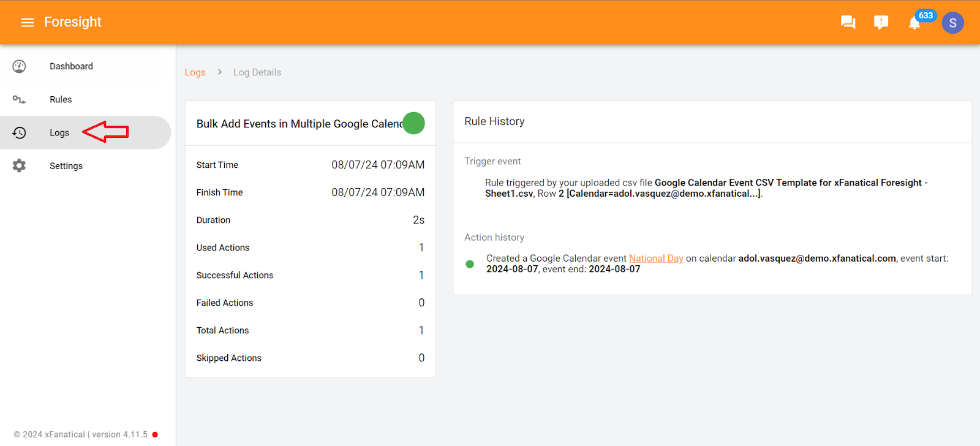Image resolution: width=980 pixels, height=446 pixels.
Task: Click the Action history label
Action: pos(494,237)
